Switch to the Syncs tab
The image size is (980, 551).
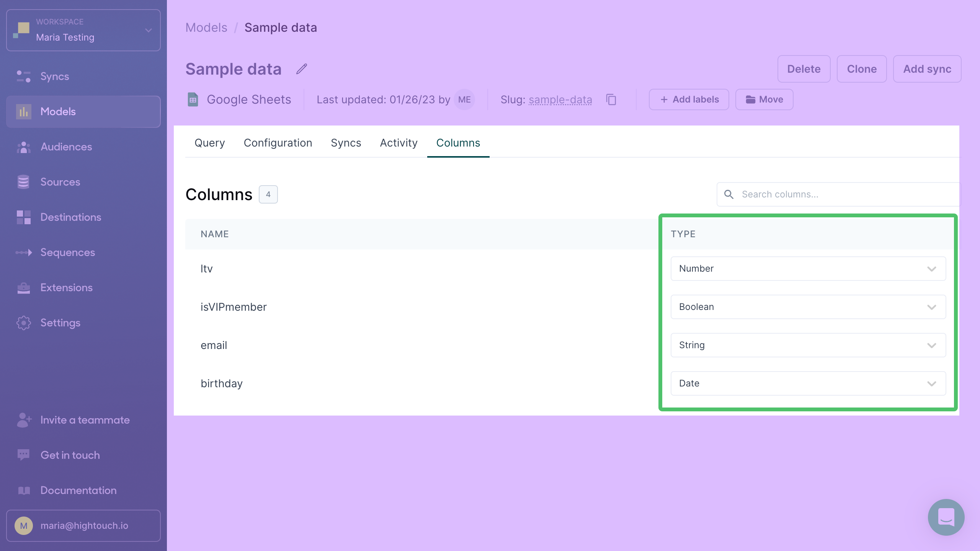coord(346,143)
